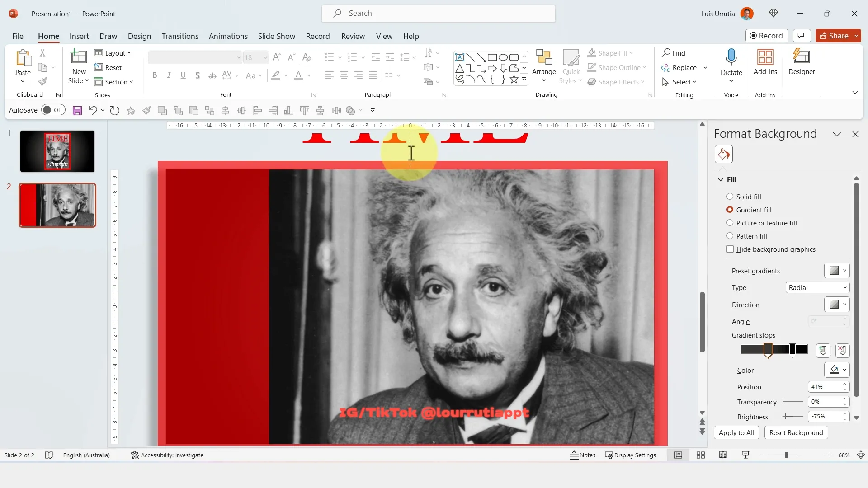Open the gradient stop Color dropdown
868x488 pixels.
(x=837, y=370)
